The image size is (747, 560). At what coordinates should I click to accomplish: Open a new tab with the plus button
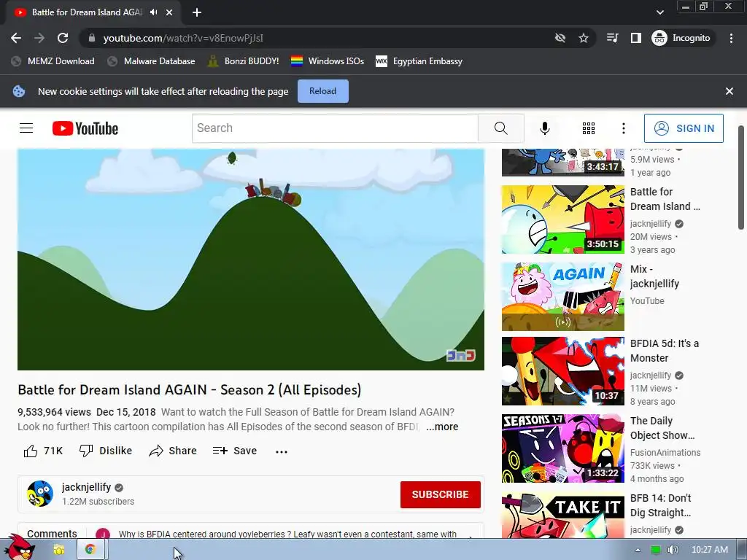click(197, 12)
